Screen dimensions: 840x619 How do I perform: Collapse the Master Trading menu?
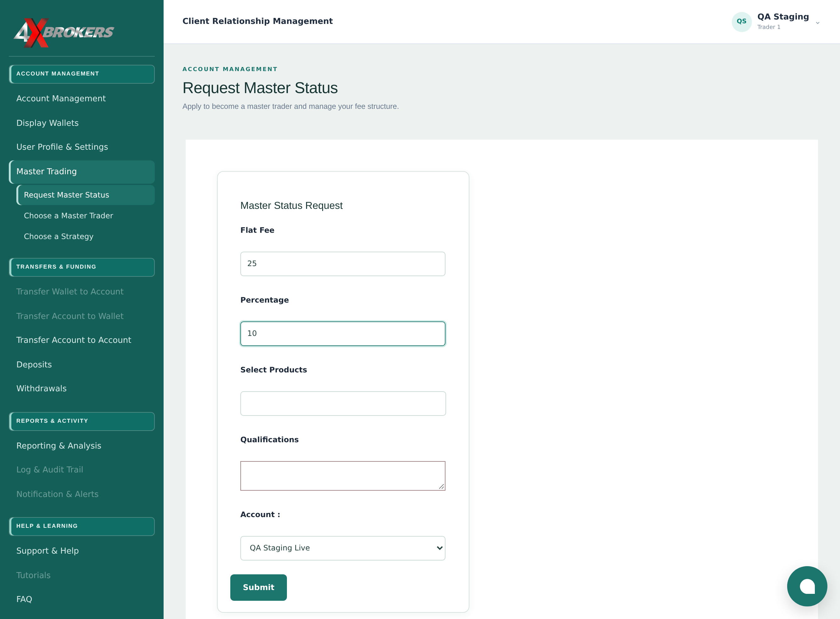click(x=82, y=172)
